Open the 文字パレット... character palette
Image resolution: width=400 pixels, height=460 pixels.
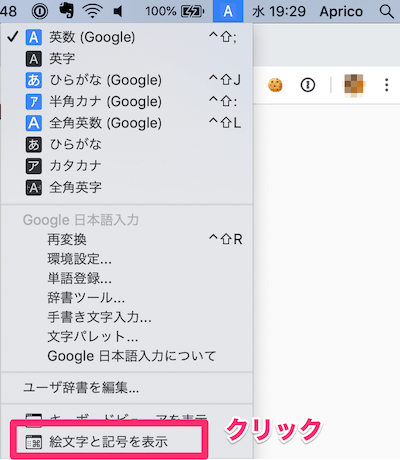(127, 337)
